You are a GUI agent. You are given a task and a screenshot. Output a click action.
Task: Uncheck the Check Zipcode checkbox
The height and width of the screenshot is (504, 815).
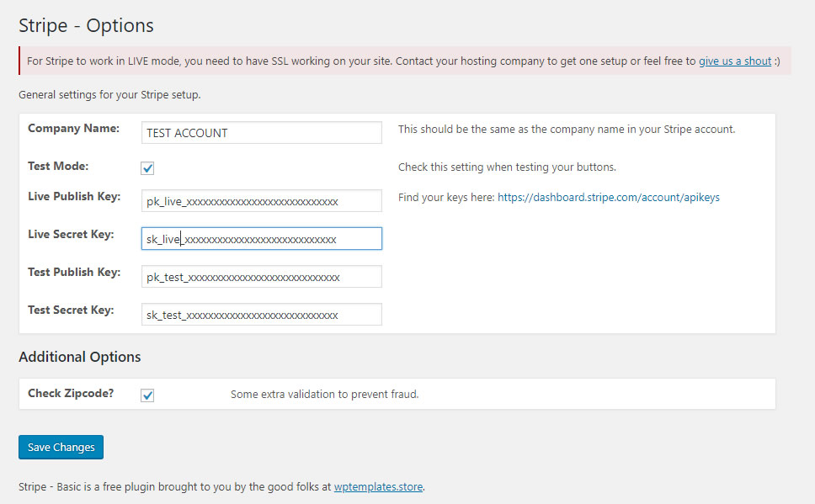pyautogui.click(x=147, y=395)
